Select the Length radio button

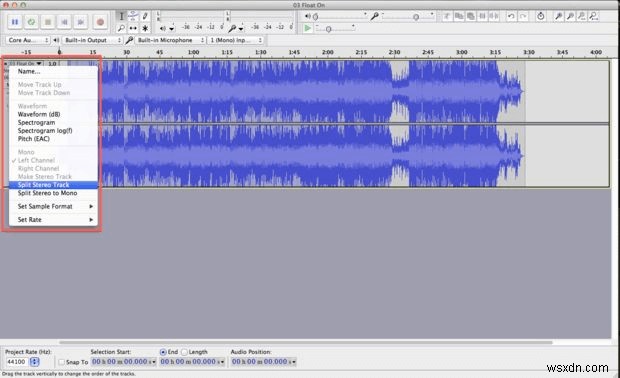click(x=184, y=352)
